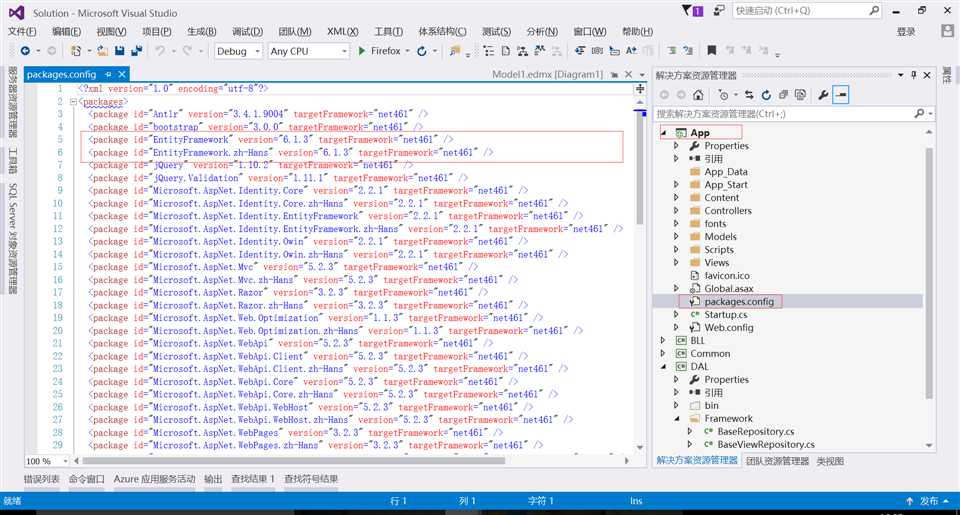Select Startup.cs in Solution Explorer
Viewport: 960px width, 515px height.
[726, 315]
